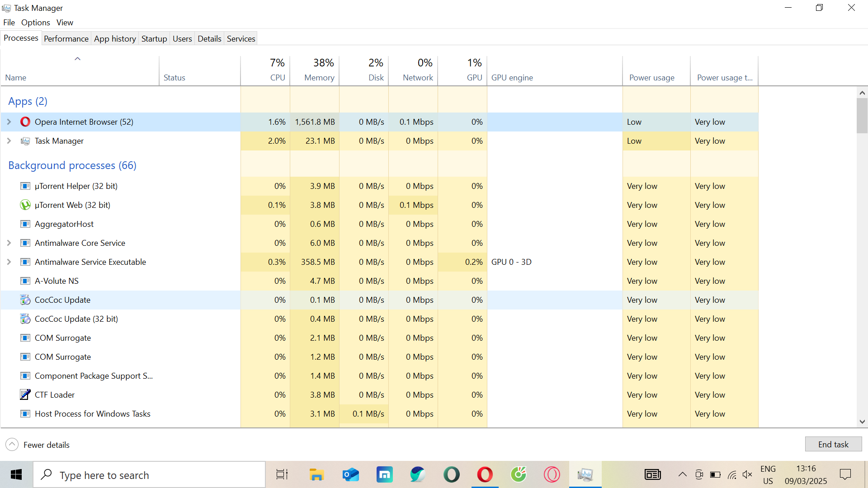Open the Task View taskbar icon
The image size is (868, 488).
click(282, 475)
